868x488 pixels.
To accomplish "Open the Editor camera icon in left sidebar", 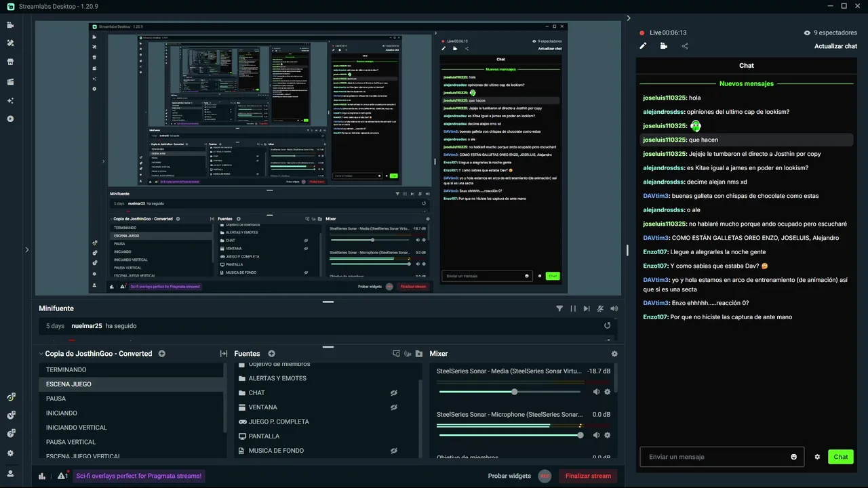I will click(10, 25).
